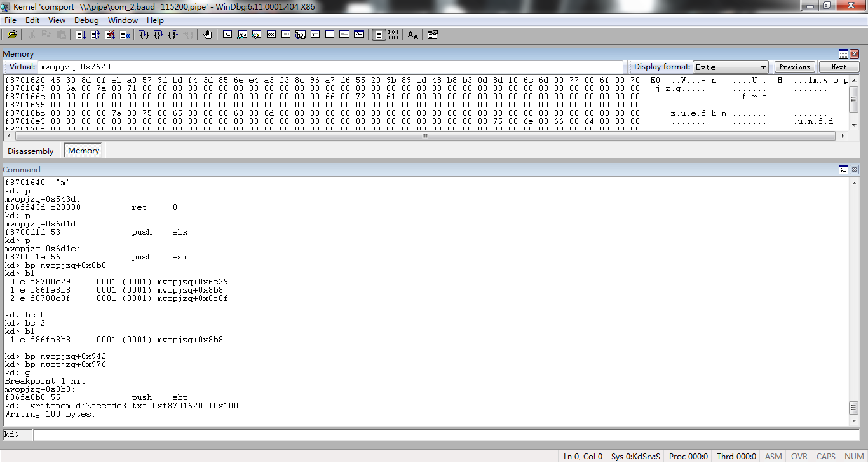Viewport: 868px width, 463px height.
Task: Open the Call Stack window via toolbar icon
Action: [x=301, y=34]
